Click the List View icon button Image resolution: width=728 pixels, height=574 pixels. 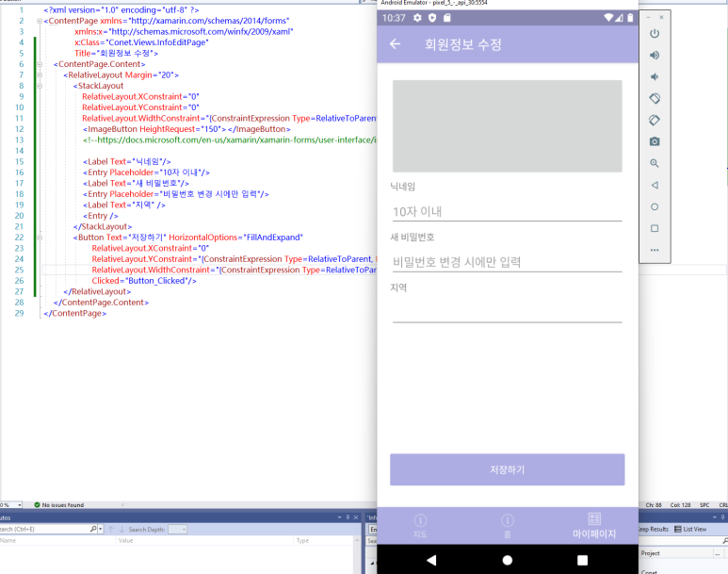[690, 529]
